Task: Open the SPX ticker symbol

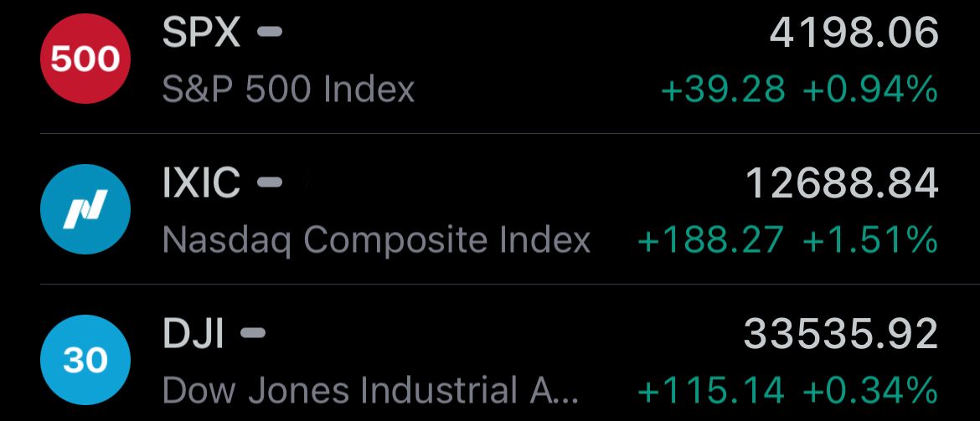Action: (201, 32)
